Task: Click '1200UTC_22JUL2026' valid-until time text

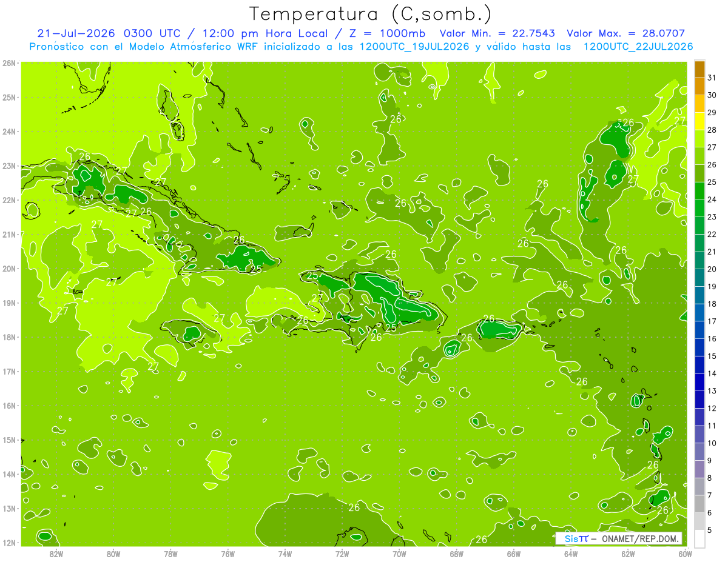Action: click(638, 46)
